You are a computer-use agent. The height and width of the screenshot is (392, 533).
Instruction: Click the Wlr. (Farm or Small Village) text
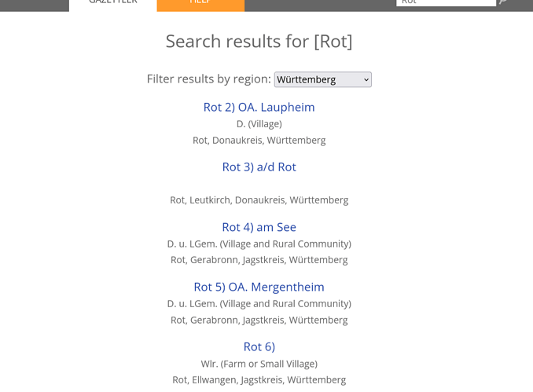click(x=259, y=364)
